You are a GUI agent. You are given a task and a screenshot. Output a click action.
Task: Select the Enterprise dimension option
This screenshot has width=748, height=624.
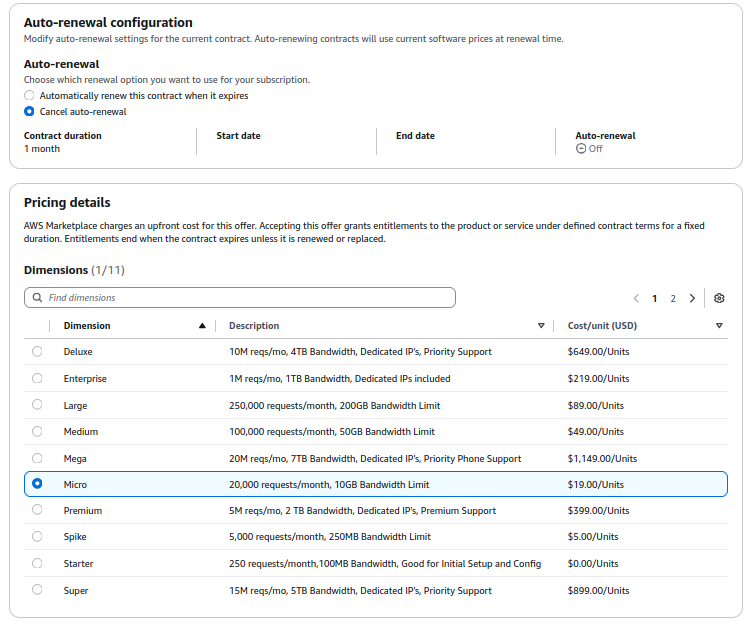(x=37, y=378)
